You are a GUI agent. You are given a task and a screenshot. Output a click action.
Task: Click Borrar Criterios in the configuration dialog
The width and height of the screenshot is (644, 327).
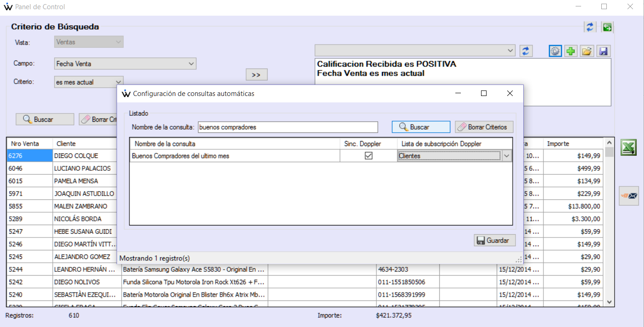point(484,127)
